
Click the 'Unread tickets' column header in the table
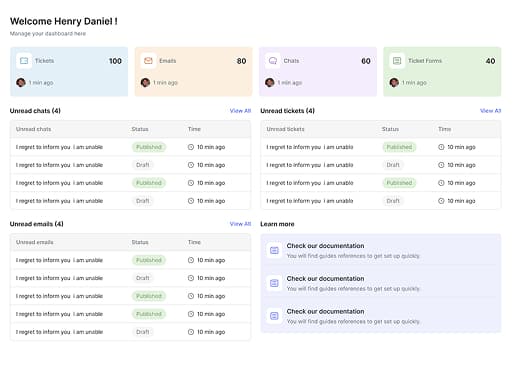pos(285,129)
